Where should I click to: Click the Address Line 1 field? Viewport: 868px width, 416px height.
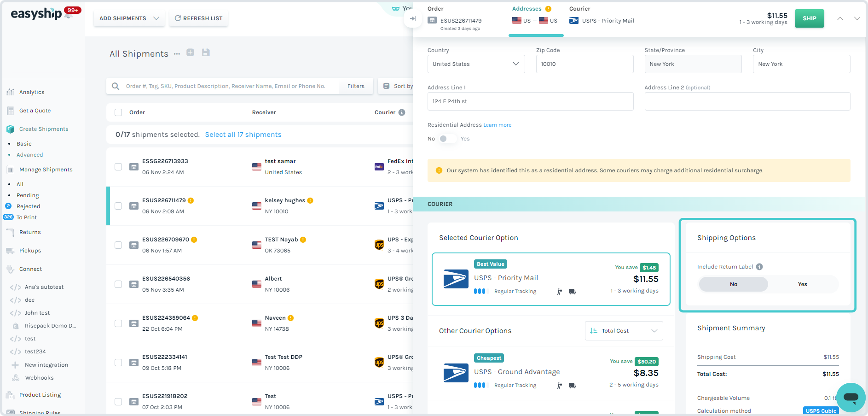[530, 101]
